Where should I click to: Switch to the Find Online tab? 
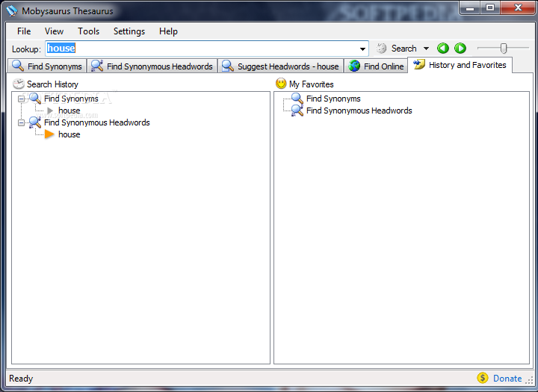(376, 66)
